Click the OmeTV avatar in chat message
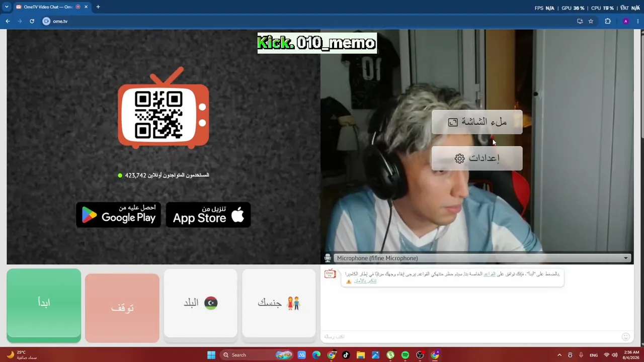 point(330,274)
